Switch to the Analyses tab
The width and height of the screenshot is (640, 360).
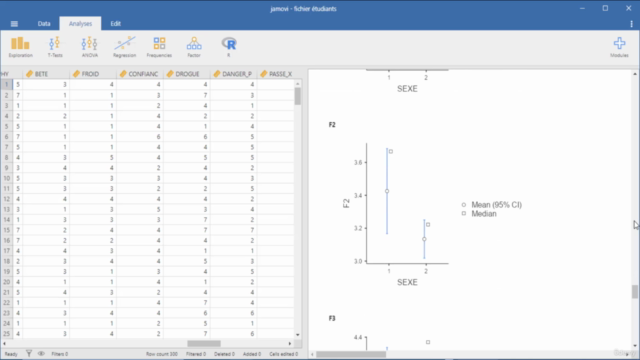pyautogui.click(x=80, y=24)
